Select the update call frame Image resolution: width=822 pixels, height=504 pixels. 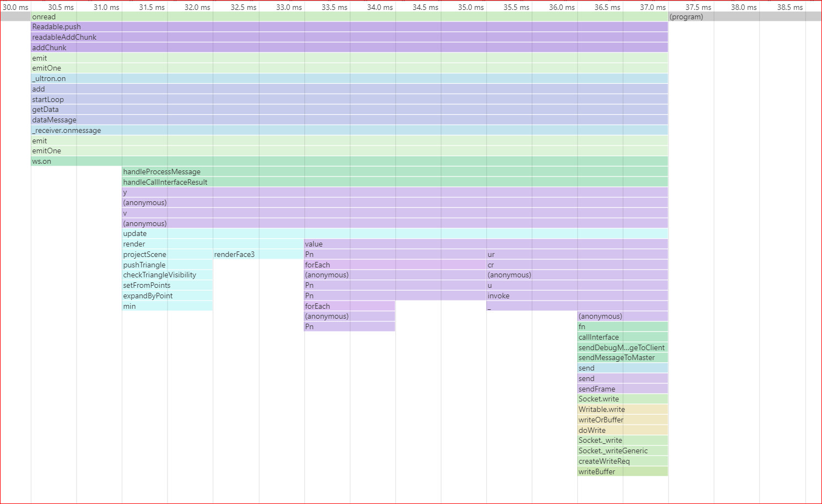pyautogui.click(x=395, y=233)
